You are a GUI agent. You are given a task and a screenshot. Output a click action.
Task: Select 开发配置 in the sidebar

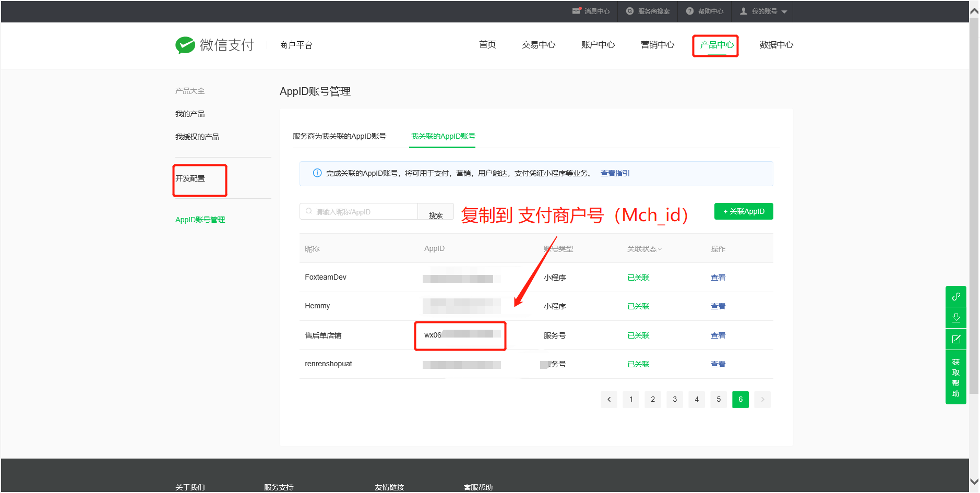point(190,178)
